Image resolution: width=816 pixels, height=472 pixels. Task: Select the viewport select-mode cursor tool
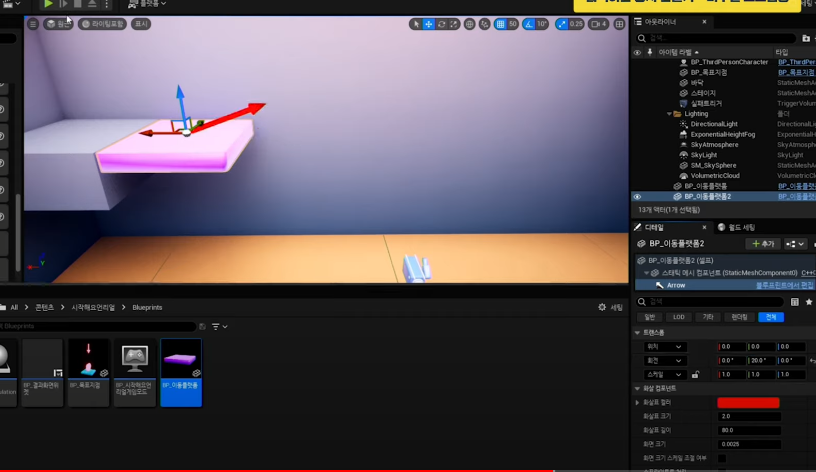416,24
